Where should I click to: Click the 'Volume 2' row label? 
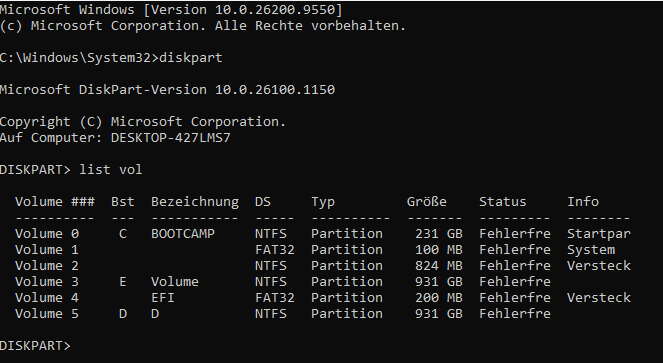tap(47, 266)
